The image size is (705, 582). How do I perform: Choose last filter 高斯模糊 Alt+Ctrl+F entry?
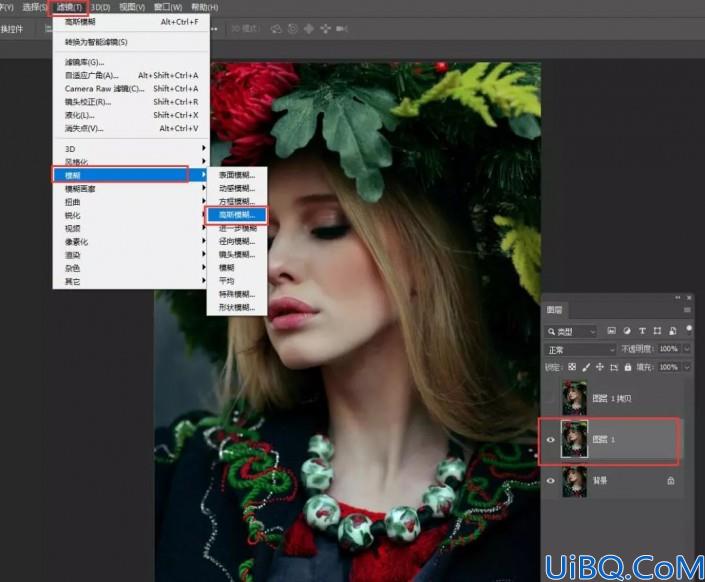pos(131,22)
